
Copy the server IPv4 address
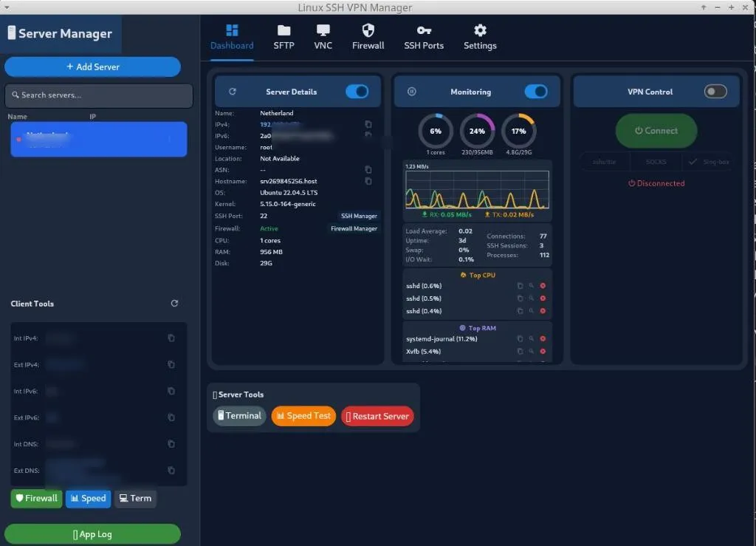pos(368,124)
